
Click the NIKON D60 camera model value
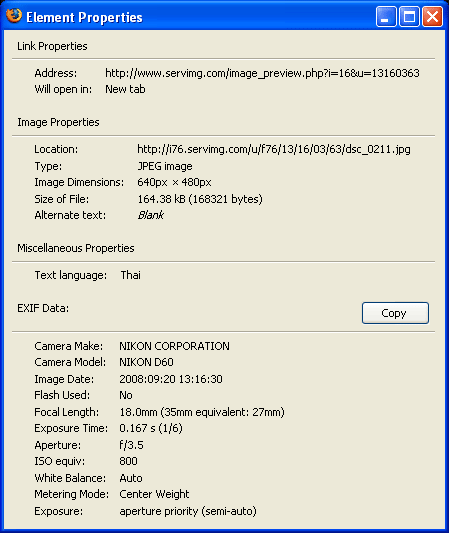pos(146,362)
